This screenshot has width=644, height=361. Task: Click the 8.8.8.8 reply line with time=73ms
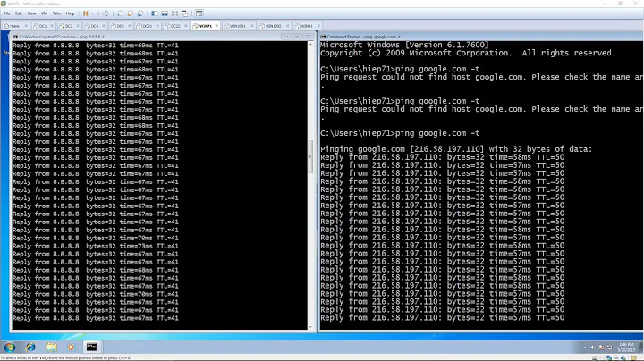(x=96, y=246)
